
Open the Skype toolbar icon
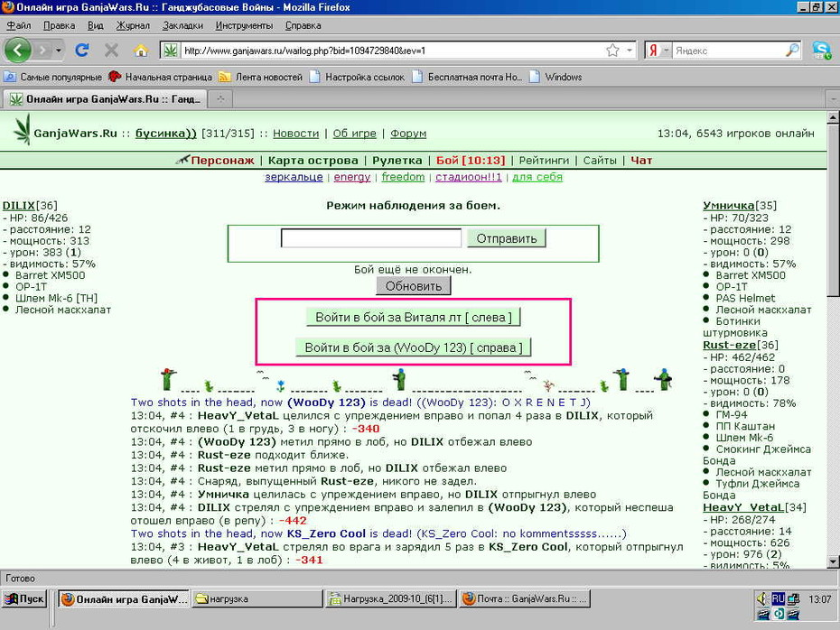coord(821,51)
